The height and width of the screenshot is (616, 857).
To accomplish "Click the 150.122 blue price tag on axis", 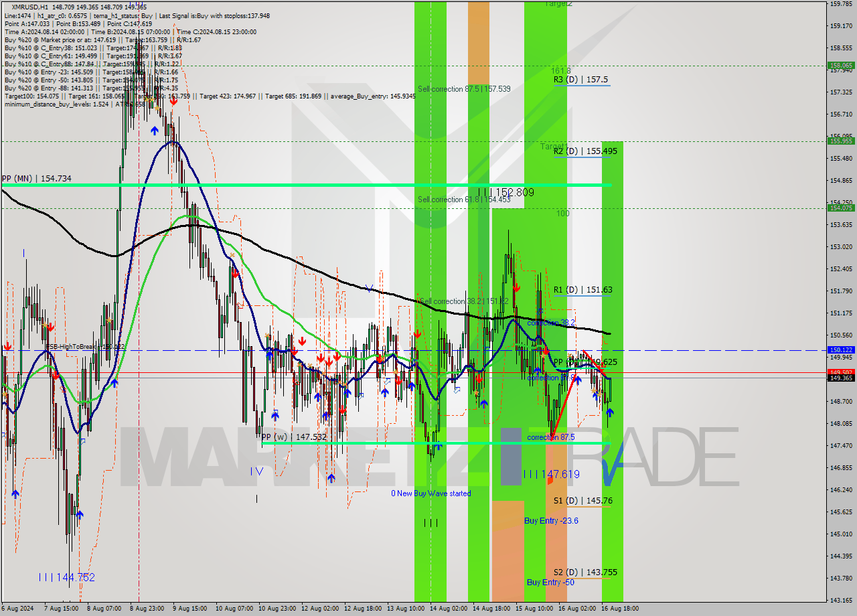I will pos(841,350).
